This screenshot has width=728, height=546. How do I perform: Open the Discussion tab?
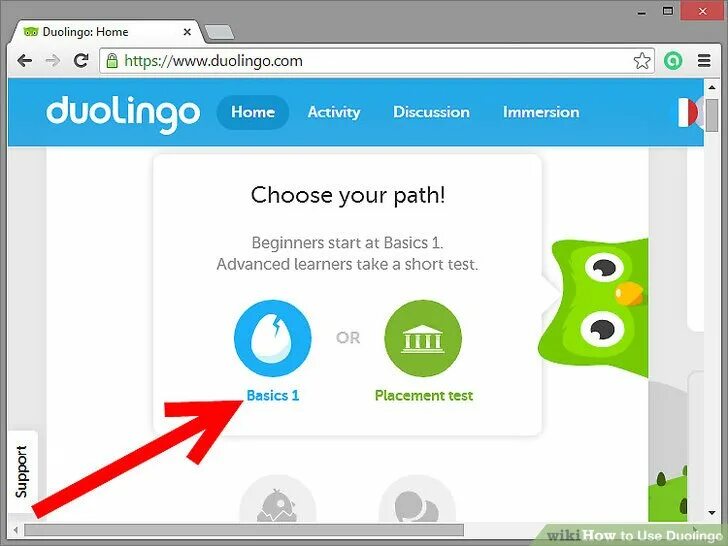pyautogui.click(x=431, y=112)
